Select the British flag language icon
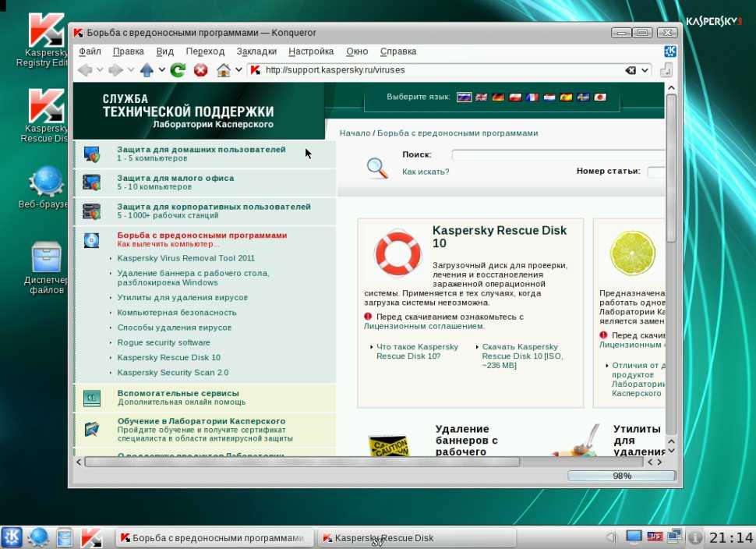Image resolution: width=756 pixels, height=549 pixels. pos(481,97)
